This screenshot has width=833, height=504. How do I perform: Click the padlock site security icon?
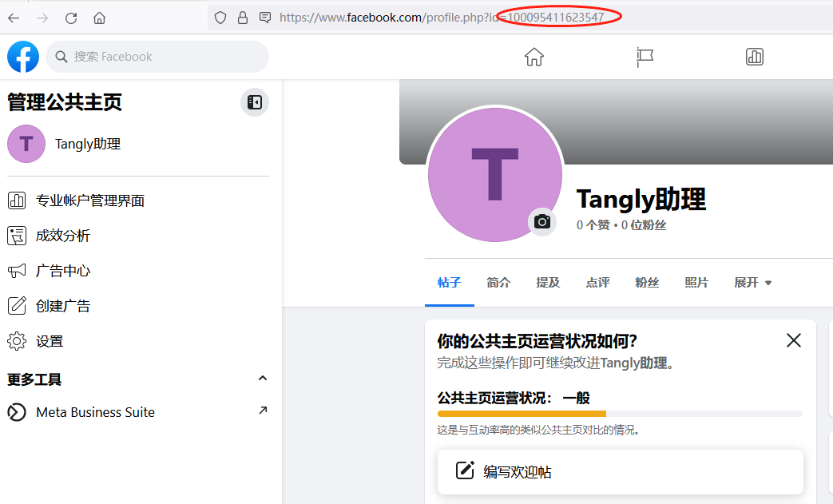[x=243, y=18]
